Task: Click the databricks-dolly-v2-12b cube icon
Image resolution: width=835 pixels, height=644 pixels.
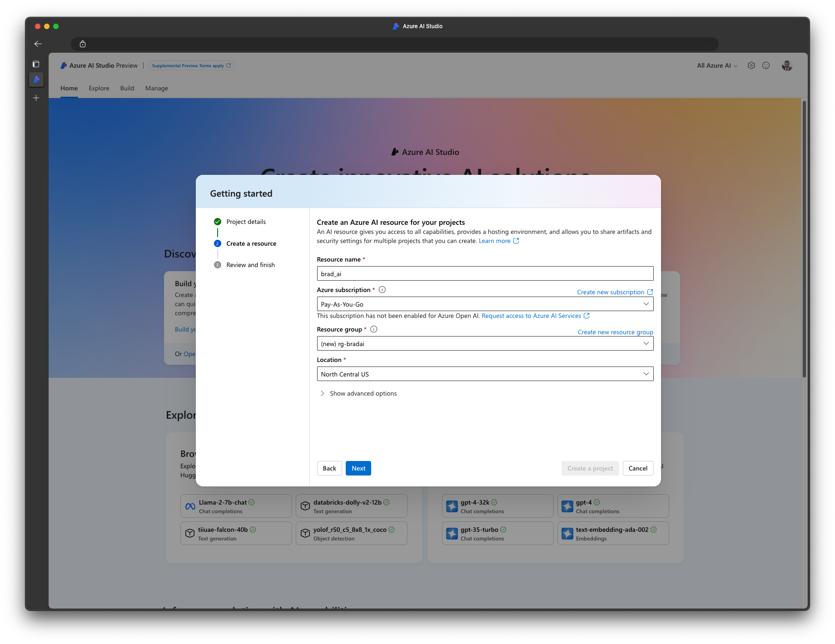Action: point(305,506)
